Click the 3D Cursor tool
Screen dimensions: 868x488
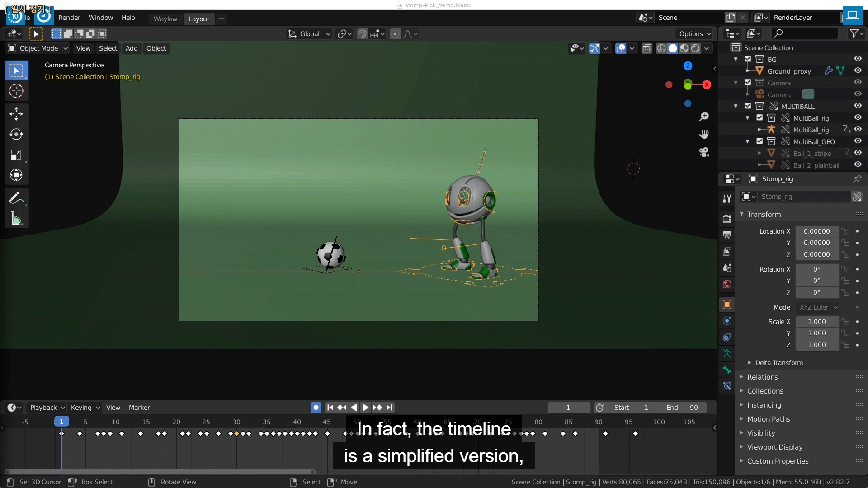click(16, 91)
